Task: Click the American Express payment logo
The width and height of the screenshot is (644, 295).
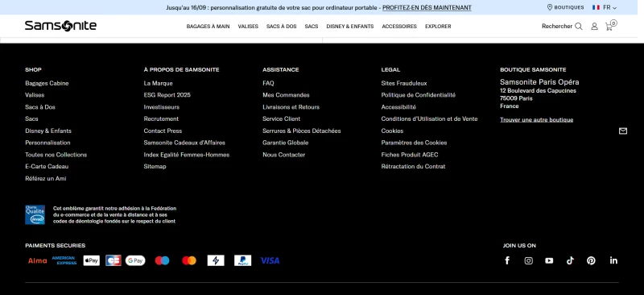Action: (x=64, y=260)
